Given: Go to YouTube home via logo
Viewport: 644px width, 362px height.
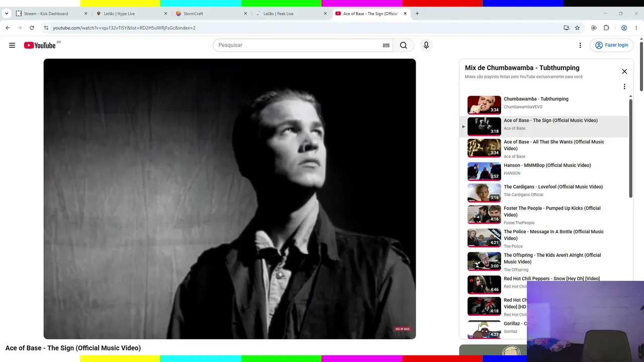Looking at the screenshot, I should pos(40,45).
